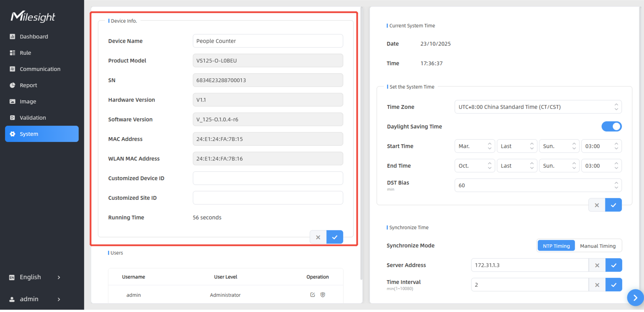Image resolution: width=644 pixels, height=312 pixels.
Task: Open the Dashboard menu item
Action: coord(34,36)
